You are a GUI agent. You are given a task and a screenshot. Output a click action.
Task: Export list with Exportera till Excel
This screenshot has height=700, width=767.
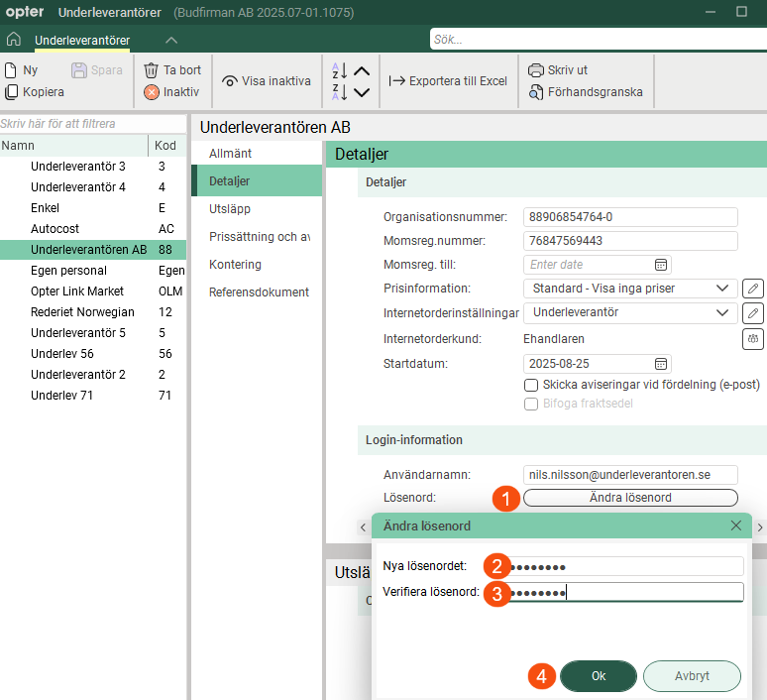tap(447, 81)
